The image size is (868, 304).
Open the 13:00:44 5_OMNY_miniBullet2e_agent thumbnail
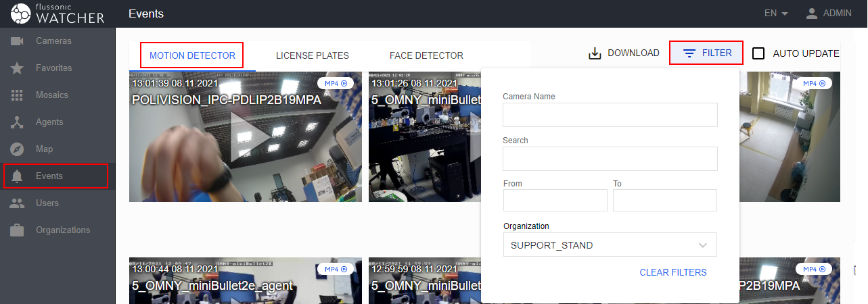click(x=246, y=280)
